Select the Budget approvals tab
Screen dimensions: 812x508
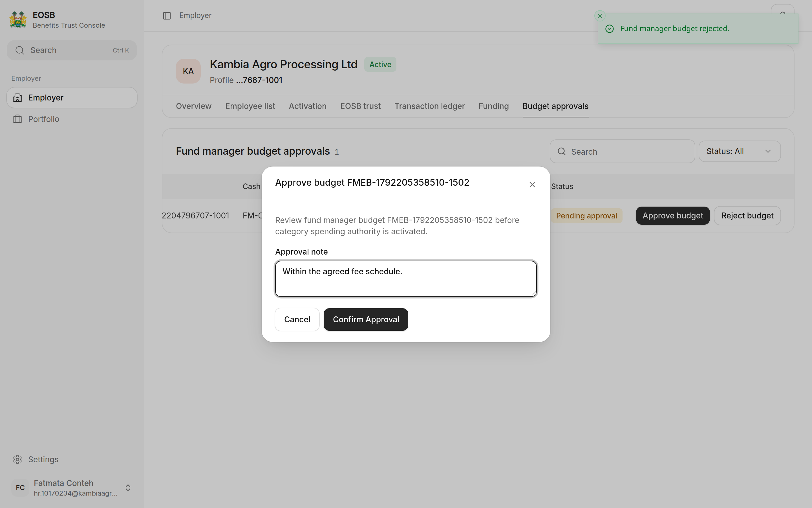click(x=555, y=106)
